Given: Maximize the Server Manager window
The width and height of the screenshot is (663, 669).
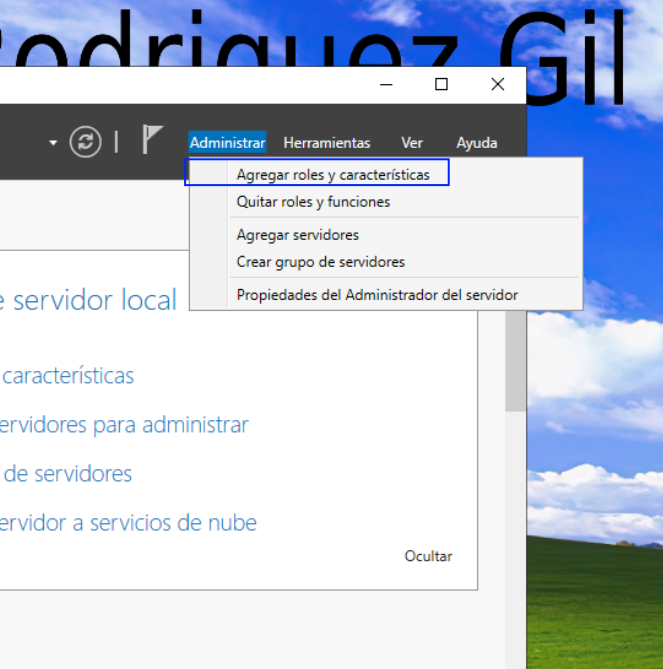Looking at the screenshot, I should click(441, 84).
